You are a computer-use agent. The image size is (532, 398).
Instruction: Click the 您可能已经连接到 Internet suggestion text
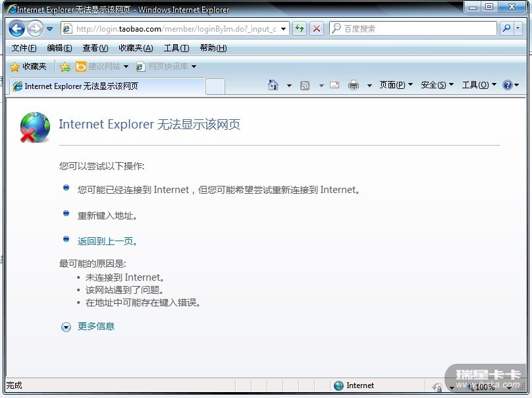click(218, 190)
